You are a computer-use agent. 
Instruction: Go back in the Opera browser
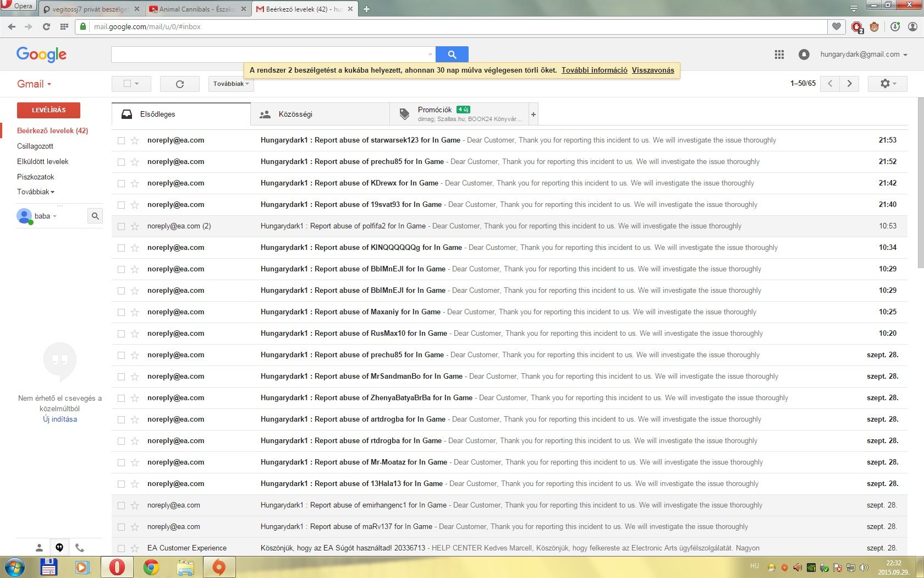[12, 26]
